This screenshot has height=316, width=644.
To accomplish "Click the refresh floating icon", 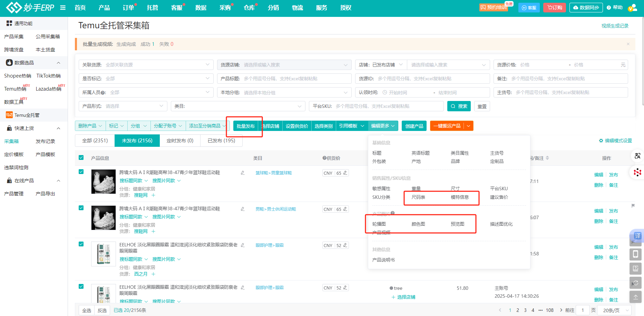I will pos(636,283).
